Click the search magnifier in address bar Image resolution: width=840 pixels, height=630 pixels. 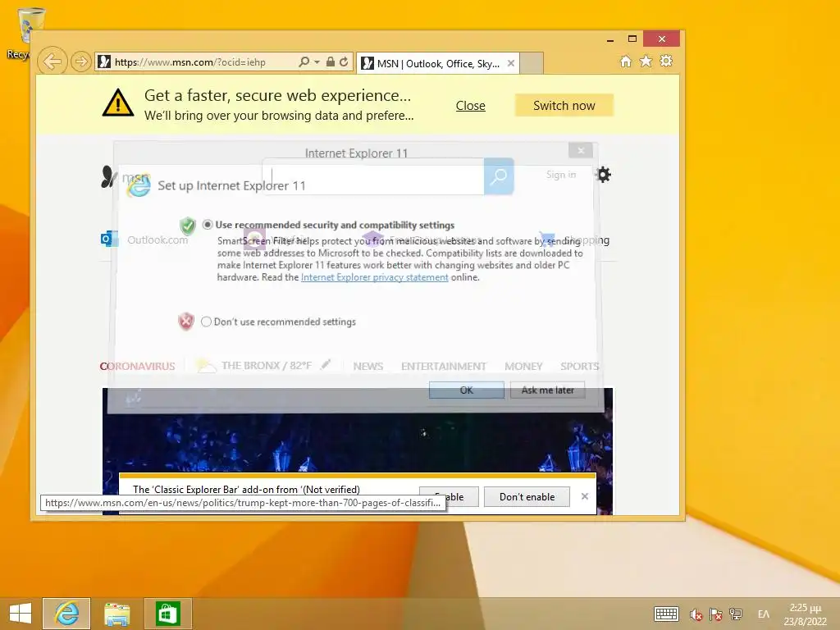[304, 62]
